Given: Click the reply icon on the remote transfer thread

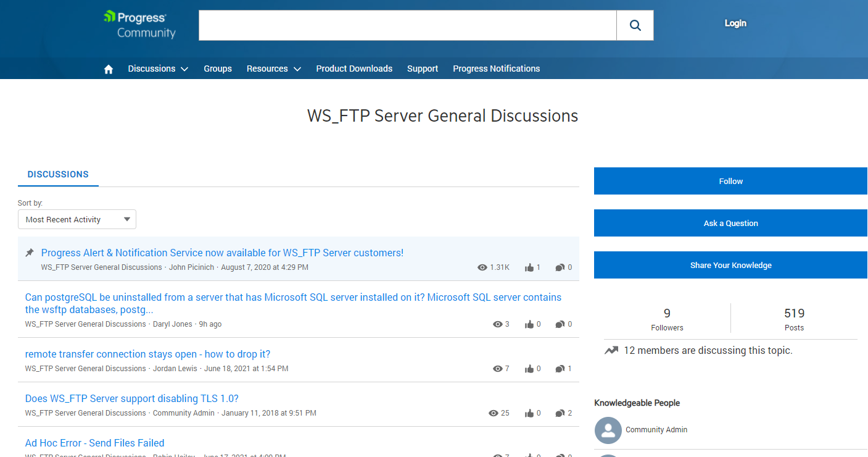Looking at the screenshot, I should pyautogui.click(x=560, y=368).
